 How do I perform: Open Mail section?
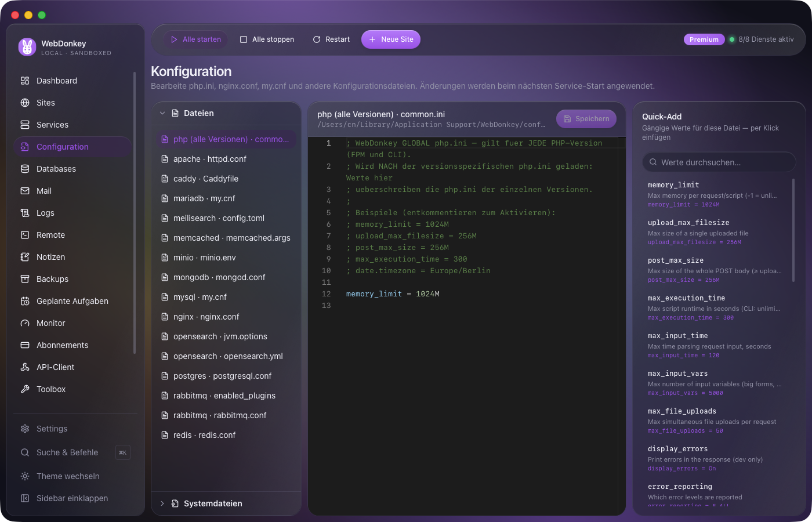pos(73,191)
